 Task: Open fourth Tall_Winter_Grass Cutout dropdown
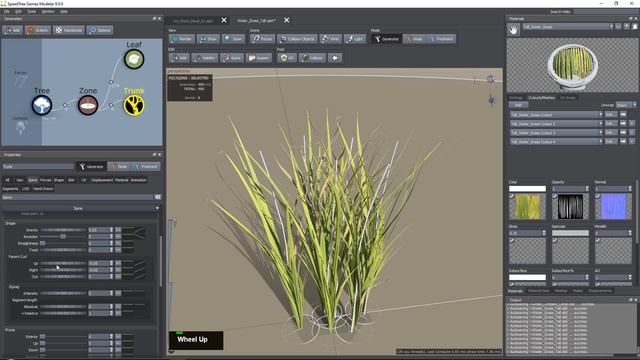point(556,142)
